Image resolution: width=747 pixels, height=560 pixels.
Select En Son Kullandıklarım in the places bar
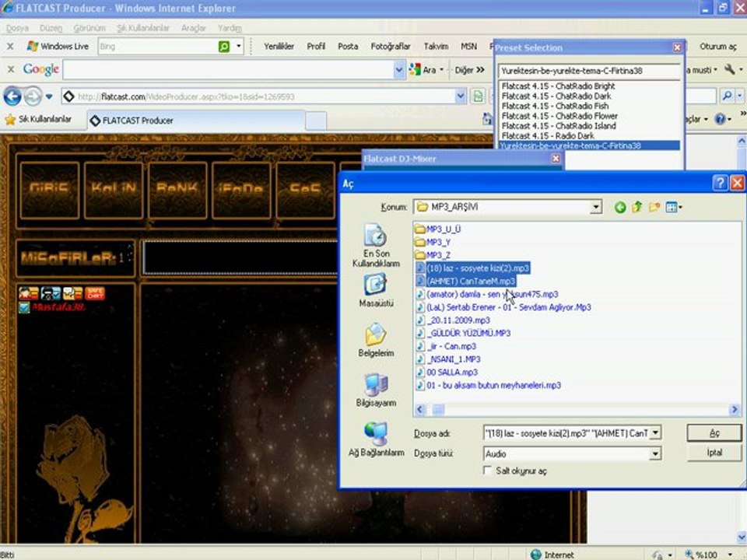[375, 245]
